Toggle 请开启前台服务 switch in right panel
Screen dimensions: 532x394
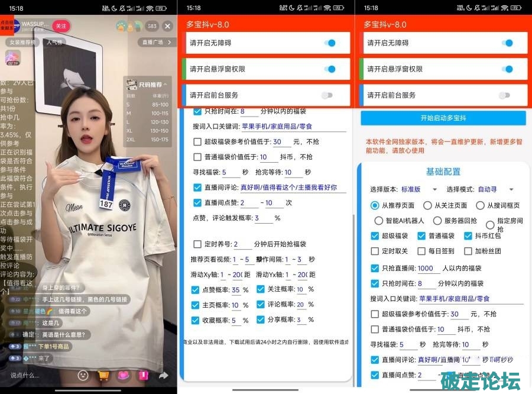click(x=504, y=95)
